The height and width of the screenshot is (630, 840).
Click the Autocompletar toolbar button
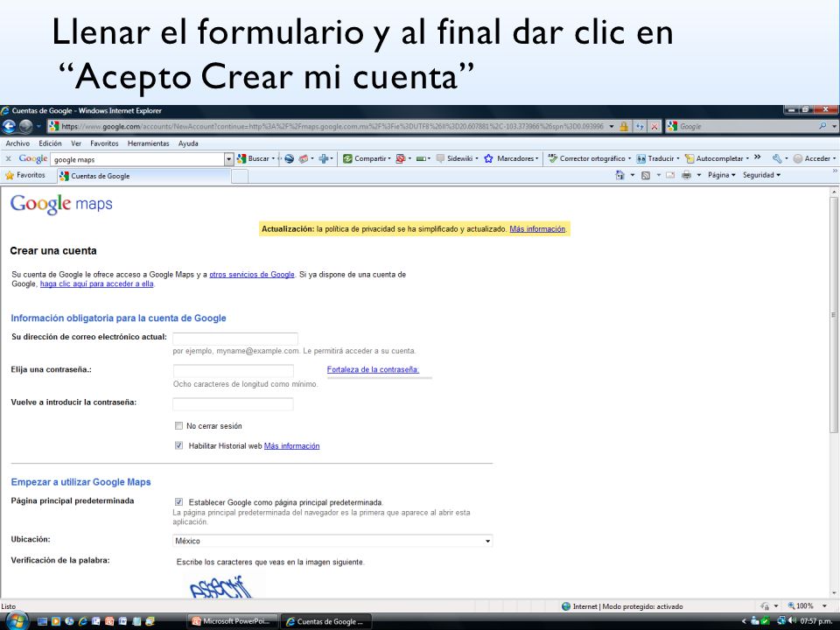(x=717, y=158)
